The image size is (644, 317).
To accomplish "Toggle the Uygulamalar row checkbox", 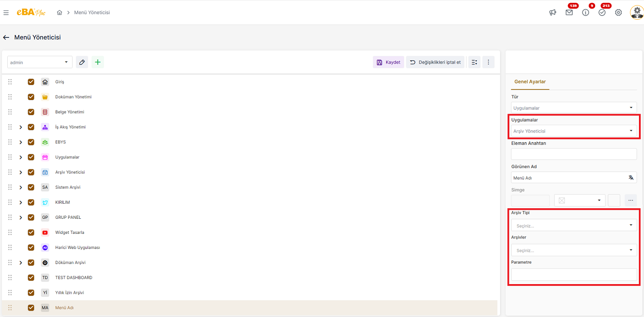I will 31,157.
